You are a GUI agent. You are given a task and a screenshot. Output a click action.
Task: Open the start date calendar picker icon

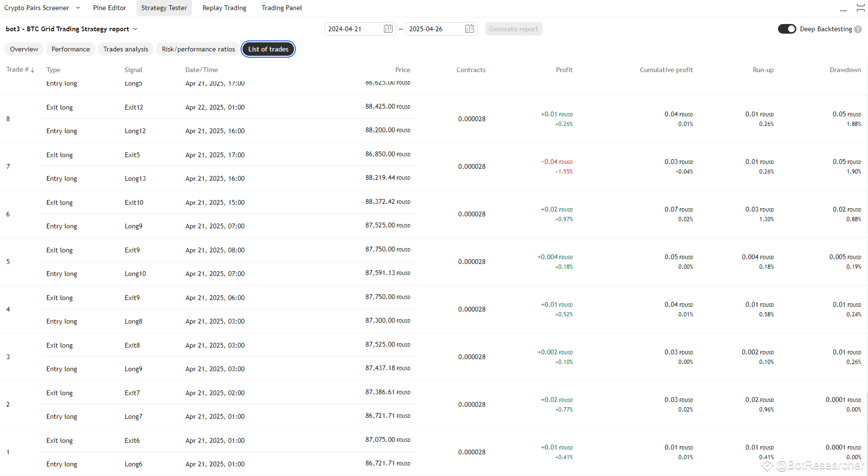pyautogui.click(x=388, y=29)
